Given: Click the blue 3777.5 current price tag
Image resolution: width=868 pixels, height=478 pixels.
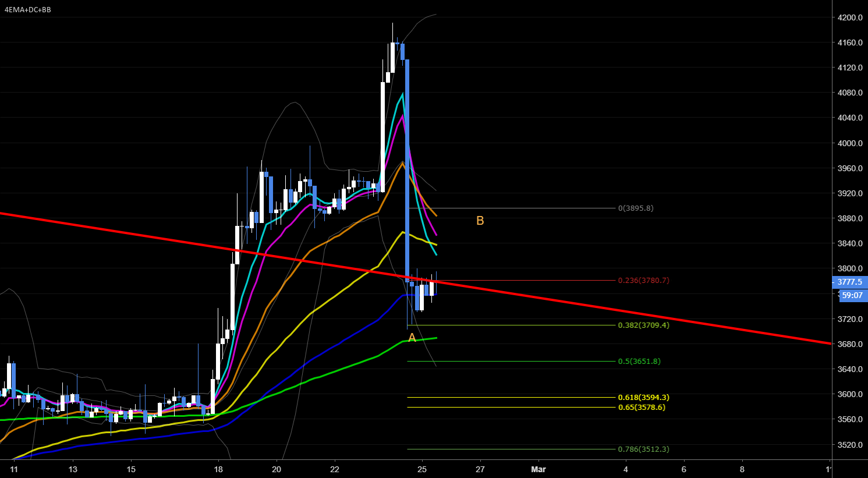Looking at the screenshot, I should pos(849,282).
